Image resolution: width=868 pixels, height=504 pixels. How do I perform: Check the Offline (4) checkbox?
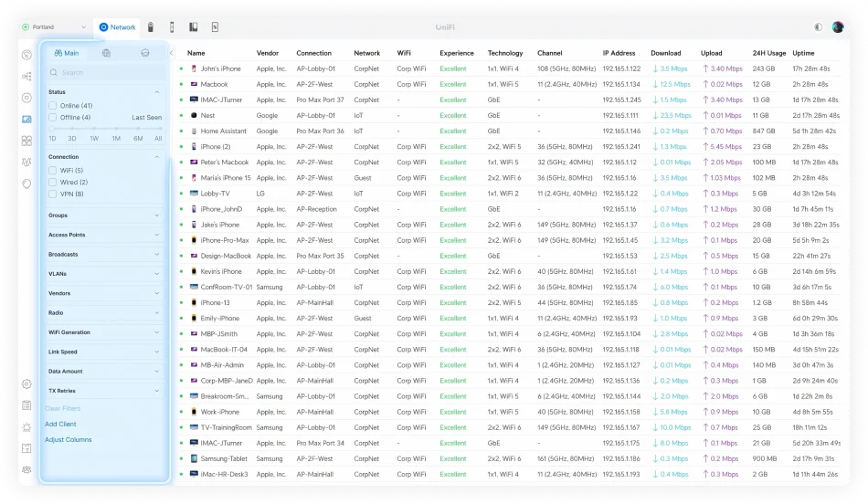coord(53,117)
